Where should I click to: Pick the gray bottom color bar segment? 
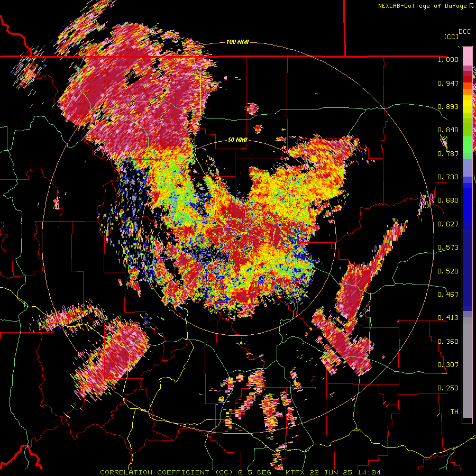(467, 368)
